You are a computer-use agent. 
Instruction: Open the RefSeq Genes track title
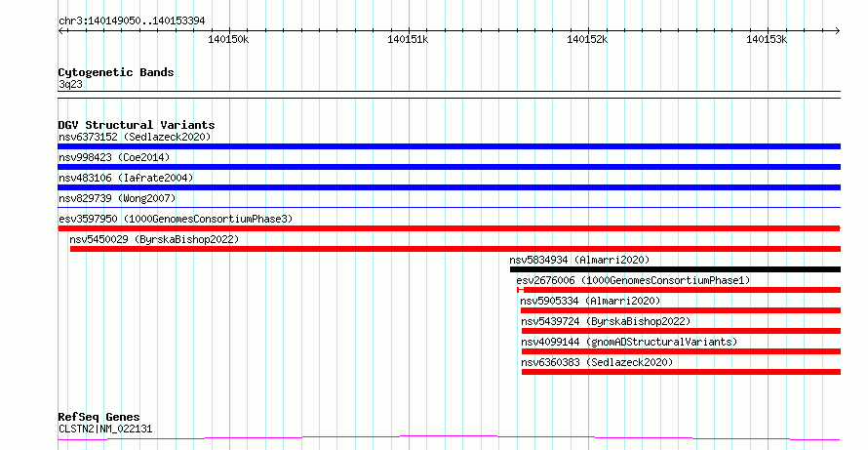(99, 417)
